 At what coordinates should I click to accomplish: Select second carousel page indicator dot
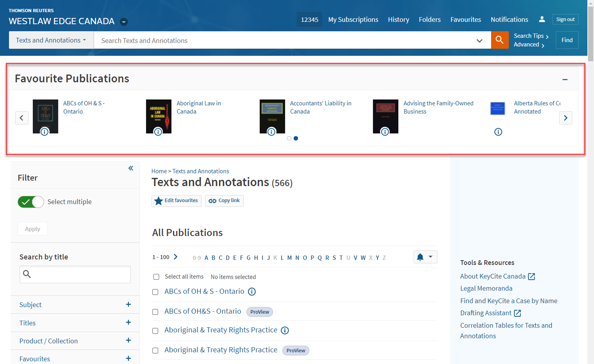[x=296, y=138]
